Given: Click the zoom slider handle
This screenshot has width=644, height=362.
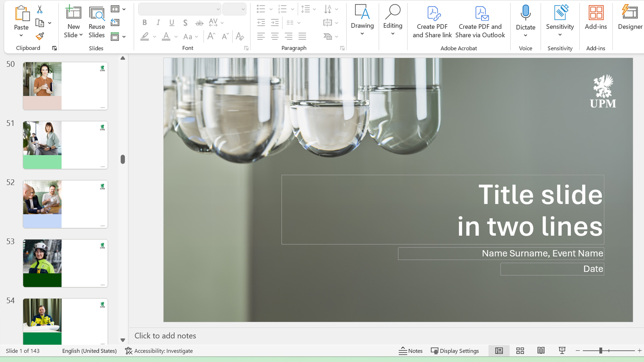Looking at the screenshot, I should (600, 351).
